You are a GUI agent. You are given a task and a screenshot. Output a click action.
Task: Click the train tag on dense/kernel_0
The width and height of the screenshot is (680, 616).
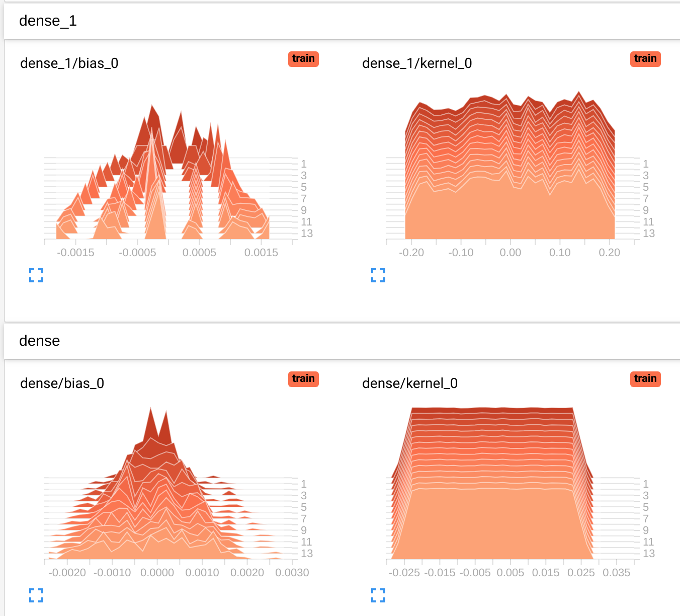[645, 379]
